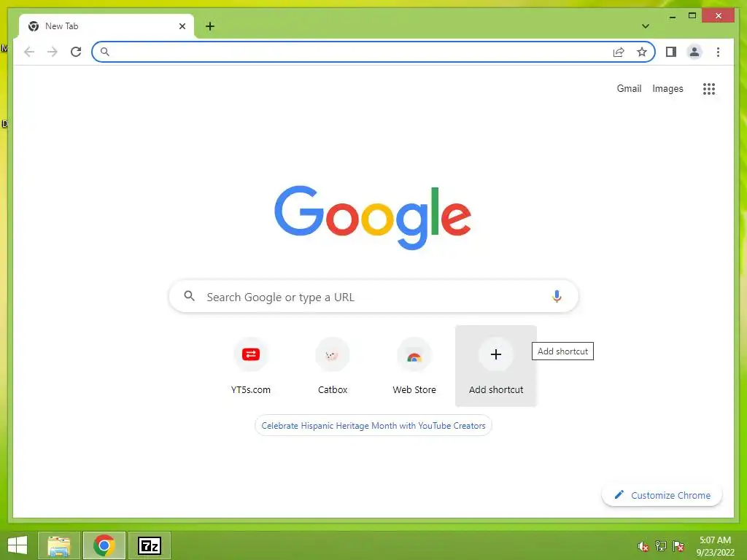Click the taskbar clock showing 5:07 AM
This screenshot has height=560, width=747.
(715, 546)
